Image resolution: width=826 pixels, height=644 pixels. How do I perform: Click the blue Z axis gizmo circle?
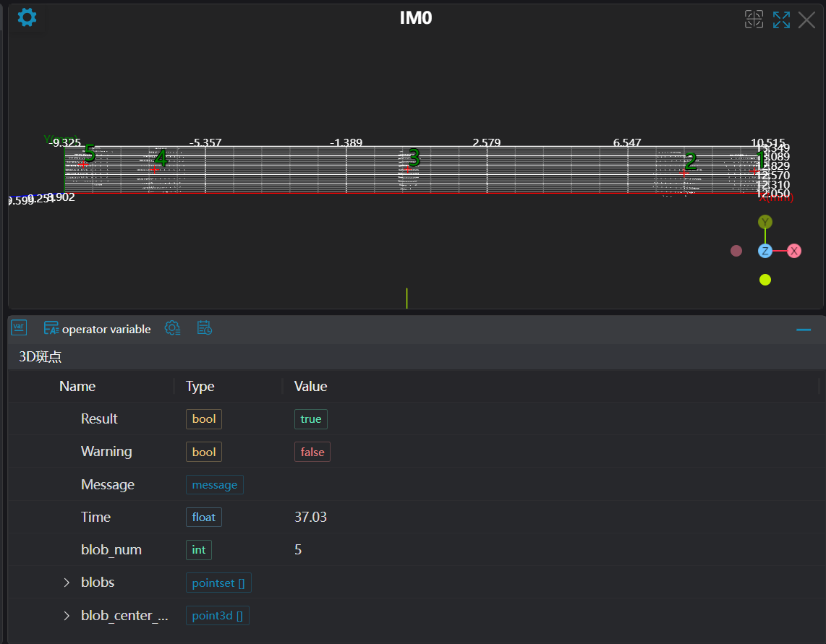pos(765,251)
